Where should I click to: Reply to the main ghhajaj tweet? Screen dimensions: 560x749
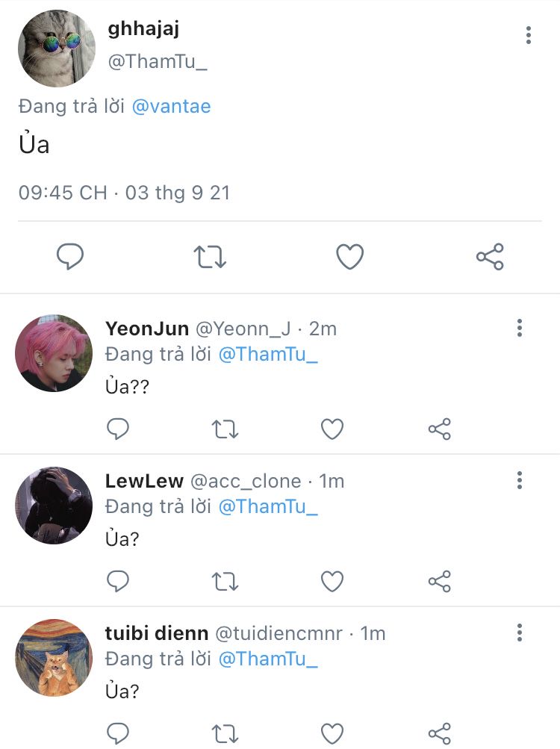(69, 257)
